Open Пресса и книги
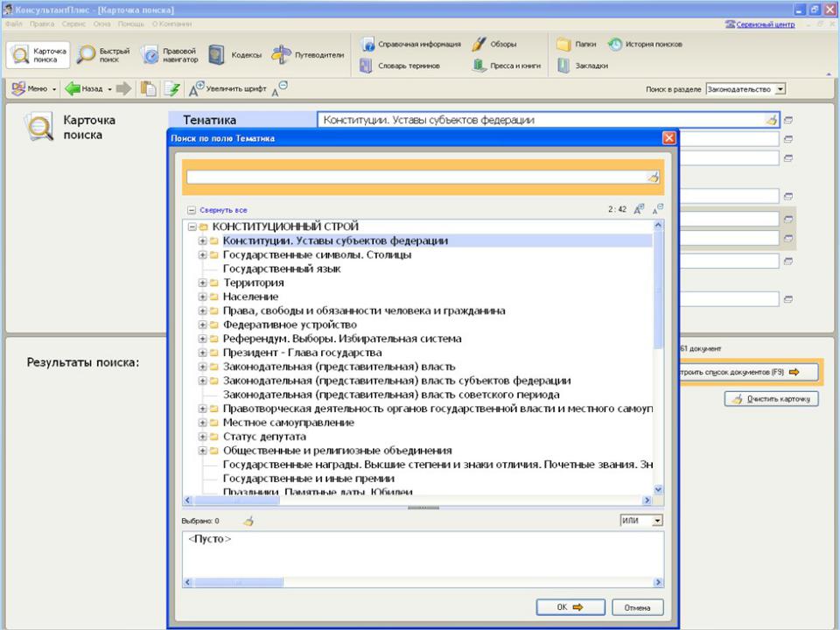 [507, 66]
